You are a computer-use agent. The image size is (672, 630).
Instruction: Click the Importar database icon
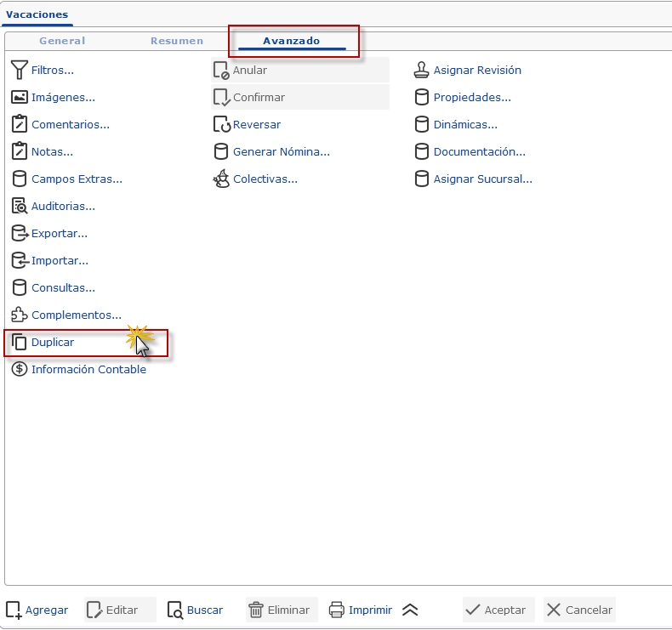[x=20, y=260]
